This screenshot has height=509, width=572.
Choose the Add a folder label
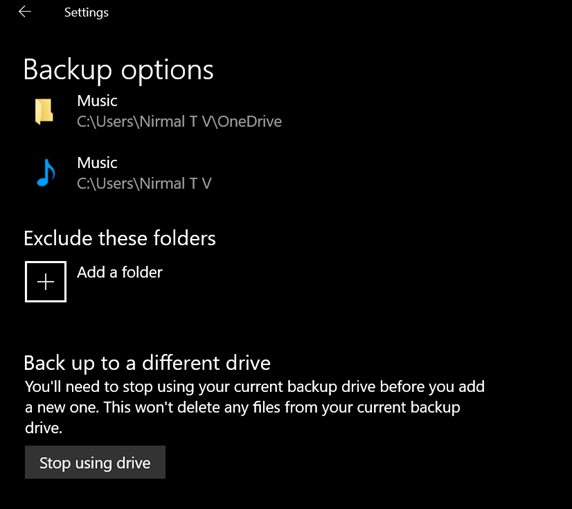tap(120, 272)
